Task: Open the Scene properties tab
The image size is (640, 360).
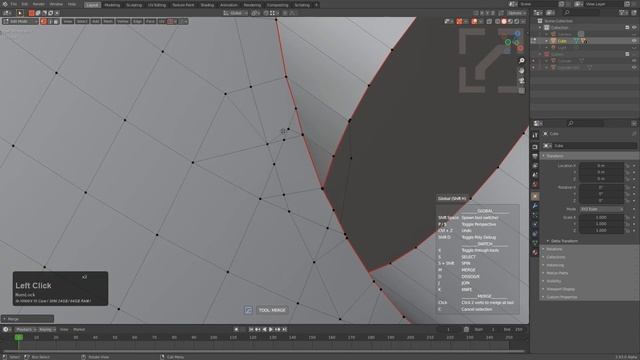Action: click(x=535, y=175)
